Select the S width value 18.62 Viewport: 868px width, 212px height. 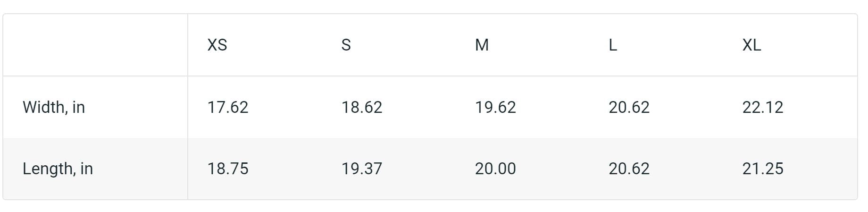(362, 107)
